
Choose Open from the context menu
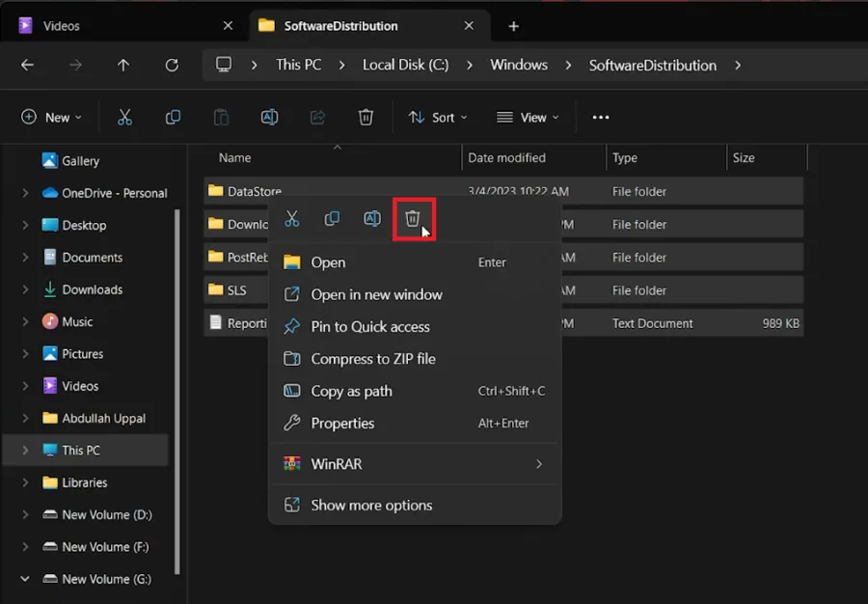point(415,261)
